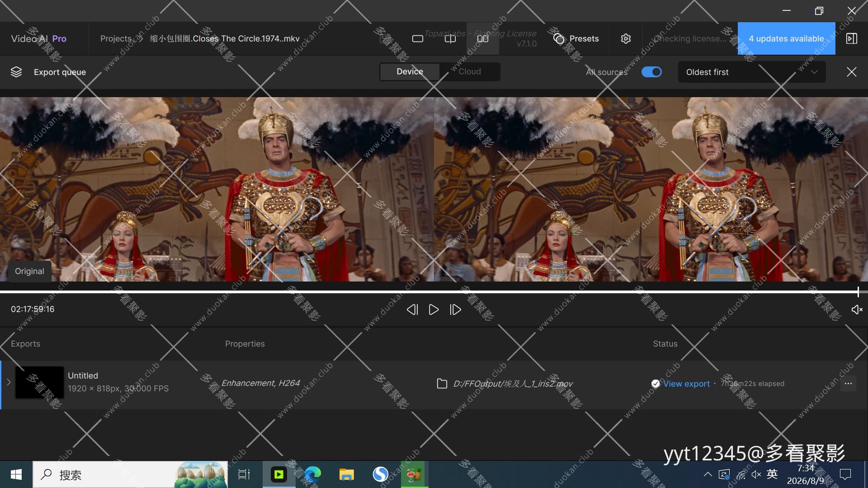Play the video preview
Image resolution: width=868 pixels, height=488 pixels.
[x=434, y=310]
